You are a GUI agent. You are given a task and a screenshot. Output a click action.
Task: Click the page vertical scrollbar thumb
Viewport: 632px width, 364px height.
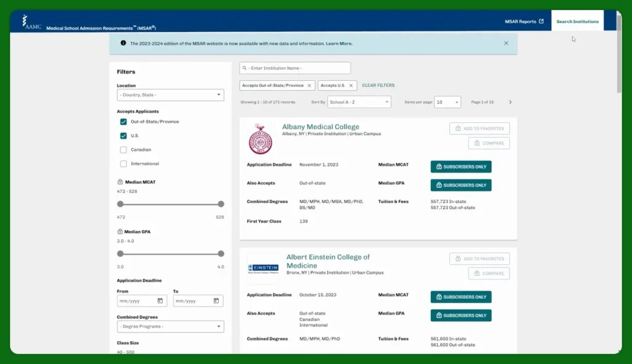[618, 54]
